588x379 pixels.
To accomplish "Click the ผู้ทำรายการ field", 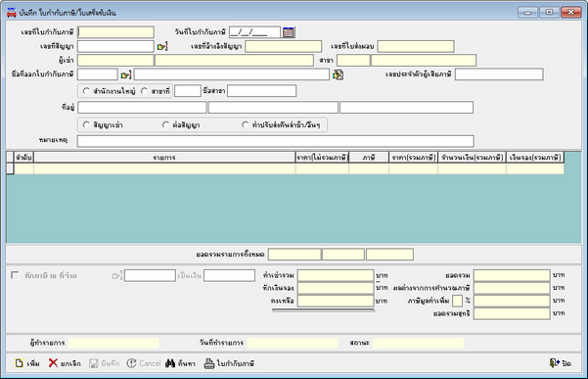I will point(113,343).
